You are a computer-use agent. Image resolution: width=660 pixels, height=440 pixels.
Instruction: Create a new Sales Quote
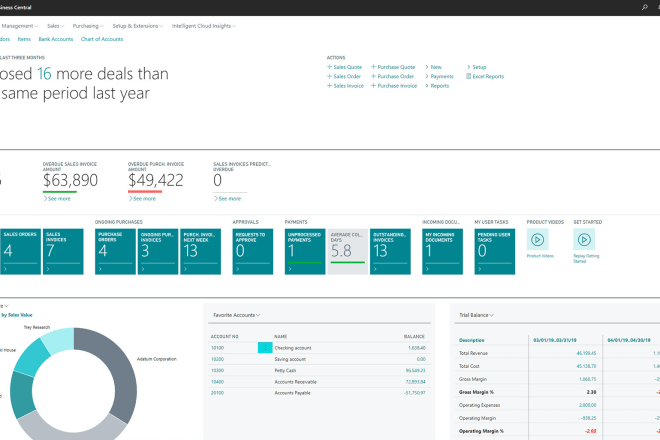tap(344, 67)
